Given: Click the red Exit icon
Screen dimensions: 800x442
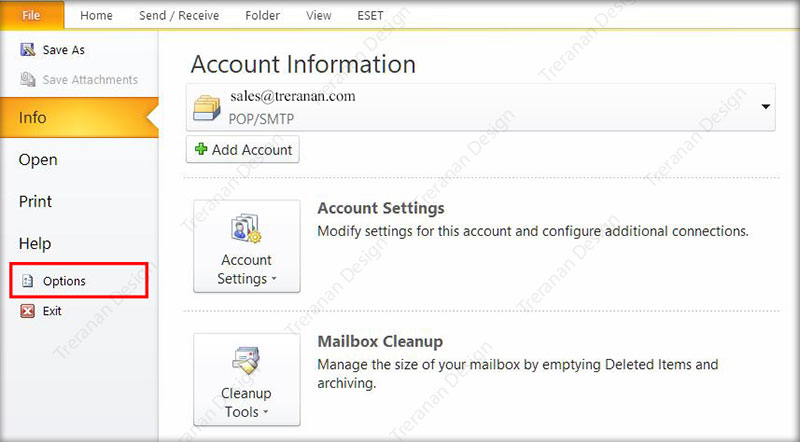Looking at the screenshot, I should 27,311.
